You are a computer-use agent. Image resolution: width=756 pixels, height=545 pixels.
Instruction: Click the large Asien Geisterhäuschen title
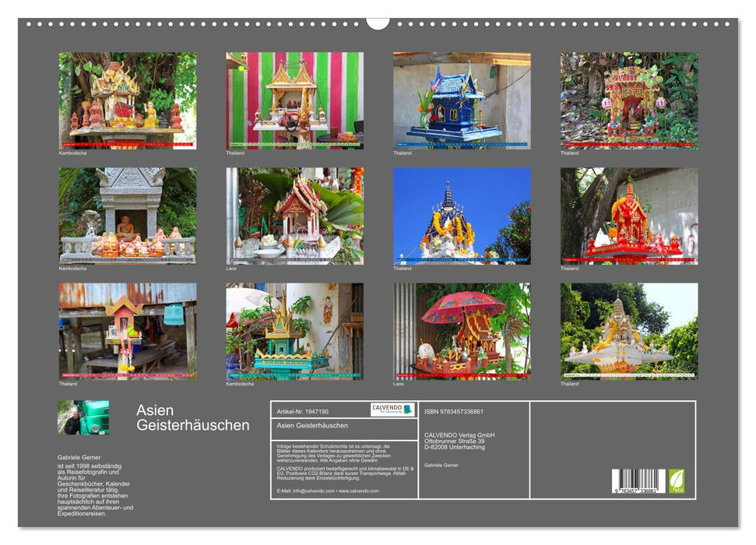coord(192,418)
